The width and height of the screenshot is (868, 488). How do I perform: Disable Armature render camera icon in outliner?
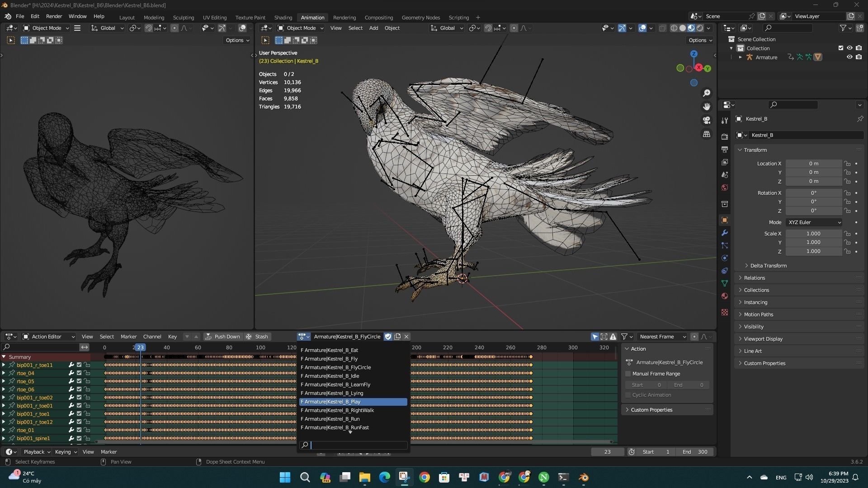[x=859, y=57]
